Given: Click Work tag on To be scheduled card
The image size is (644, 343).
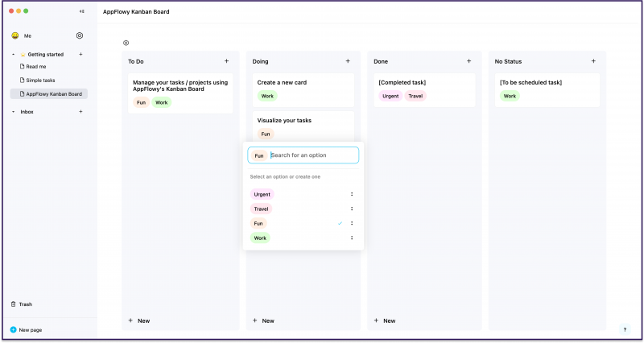Looking at the screenshot, I should pos(510,96).
